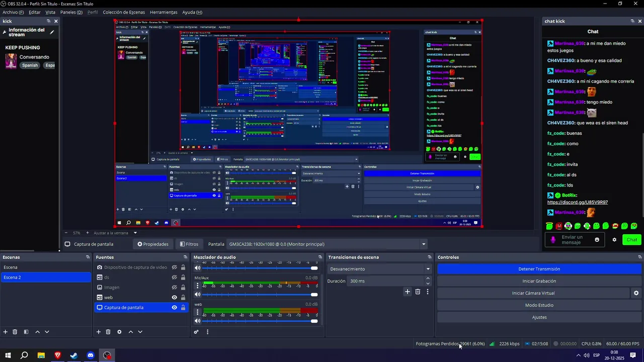644x362 pixels.
Task: Toggle lock on the ds source
Action: 183,278
